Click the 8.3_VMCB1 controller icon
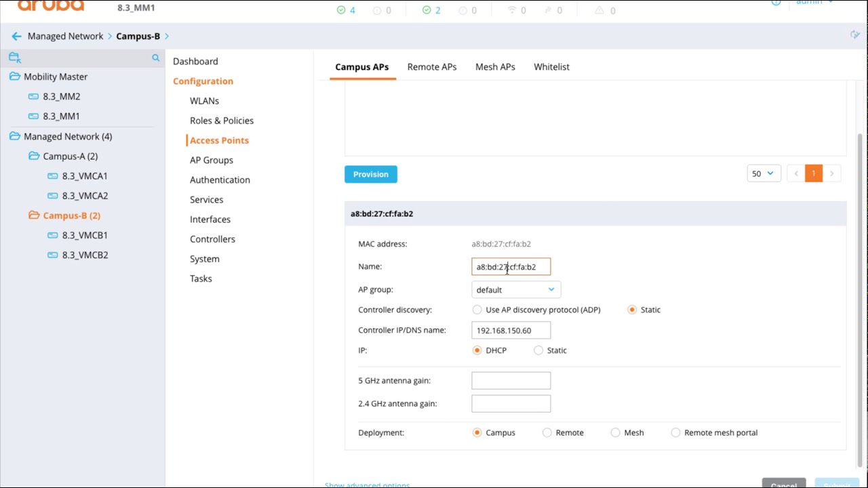Image resolution: width=868 pixels, height=488 pixels. pyautogui.click(x=53, y=235)
